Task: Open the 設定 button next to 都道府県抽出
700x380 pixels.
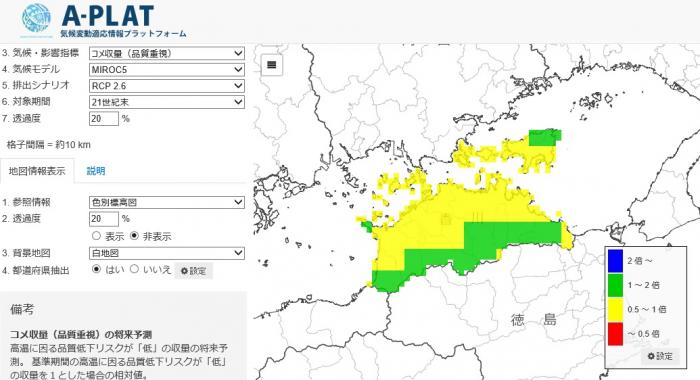Action: (193, 271)
